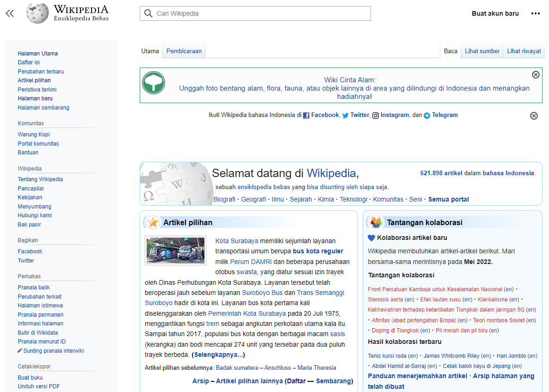Select the Baca tab
This screenshot has width=549, height=392.
coord(450,51)
